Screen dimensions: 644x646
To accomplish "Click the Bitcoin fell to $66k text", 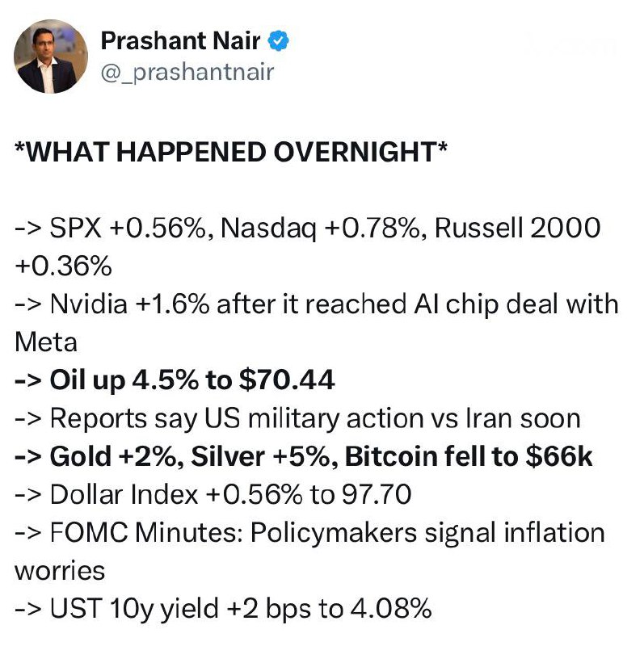I will (469, 456).
